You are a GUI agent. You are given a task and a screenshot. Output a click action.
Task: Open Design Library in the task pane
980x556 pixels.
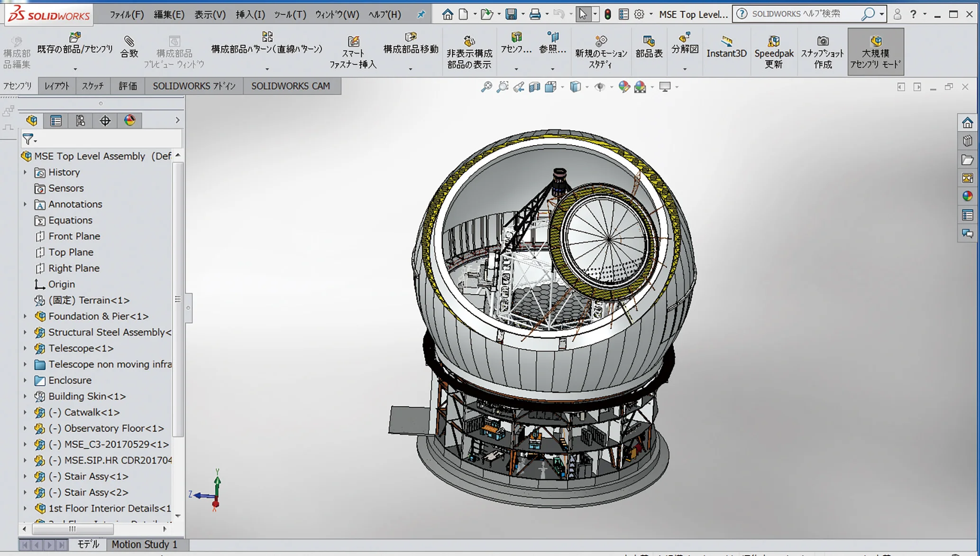(967, 141)
